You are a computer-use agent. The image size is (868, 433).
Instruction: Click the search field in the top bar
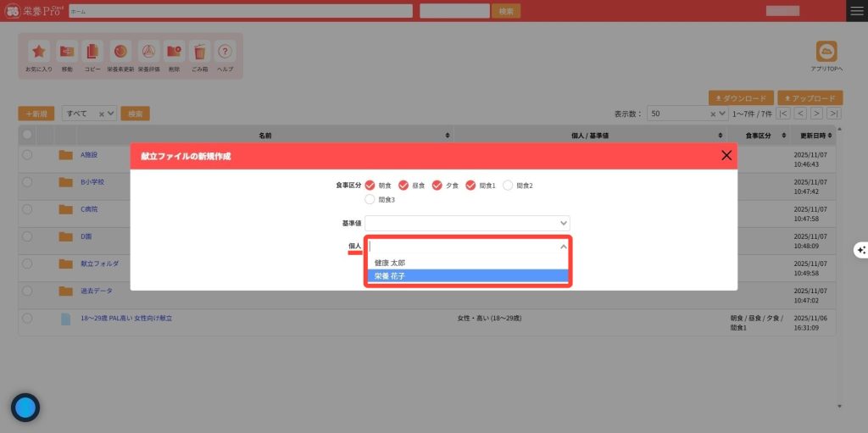tap(241, 11)
